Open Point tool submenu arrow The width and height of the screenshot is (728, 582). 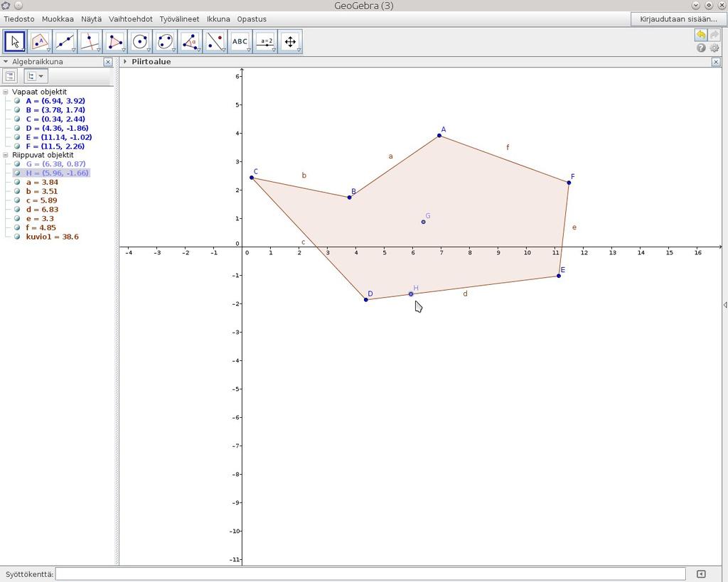click(49, 50)
